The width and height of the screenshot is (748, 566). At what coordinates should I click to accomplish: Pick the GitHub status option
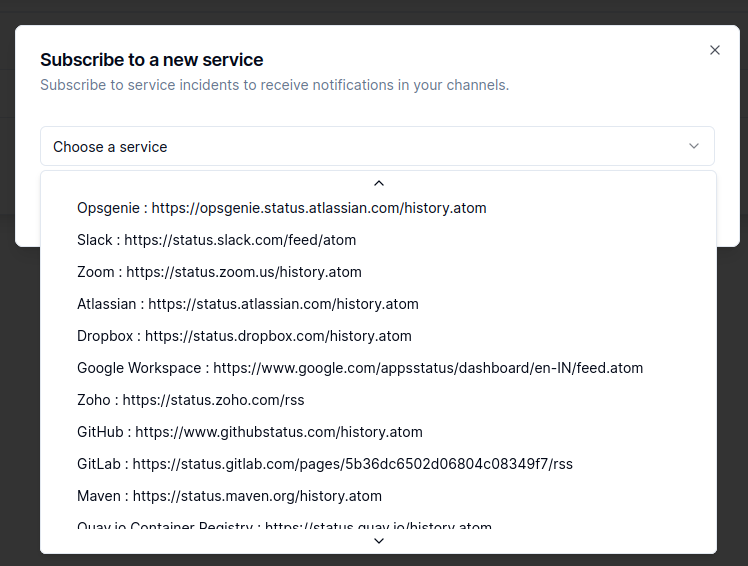point(378,432)
